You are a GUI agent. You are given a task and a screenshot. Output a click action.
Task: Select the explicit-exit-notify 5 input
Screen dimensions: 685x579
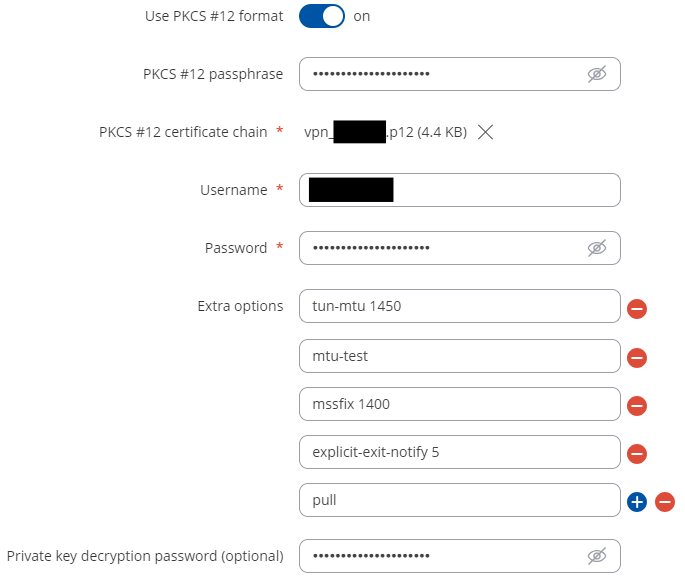coord(460,452)
